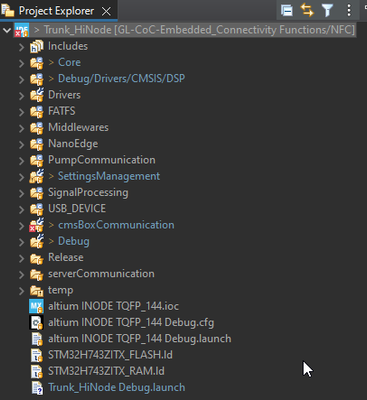Click the Middlewares folder icon

[36, 128]
